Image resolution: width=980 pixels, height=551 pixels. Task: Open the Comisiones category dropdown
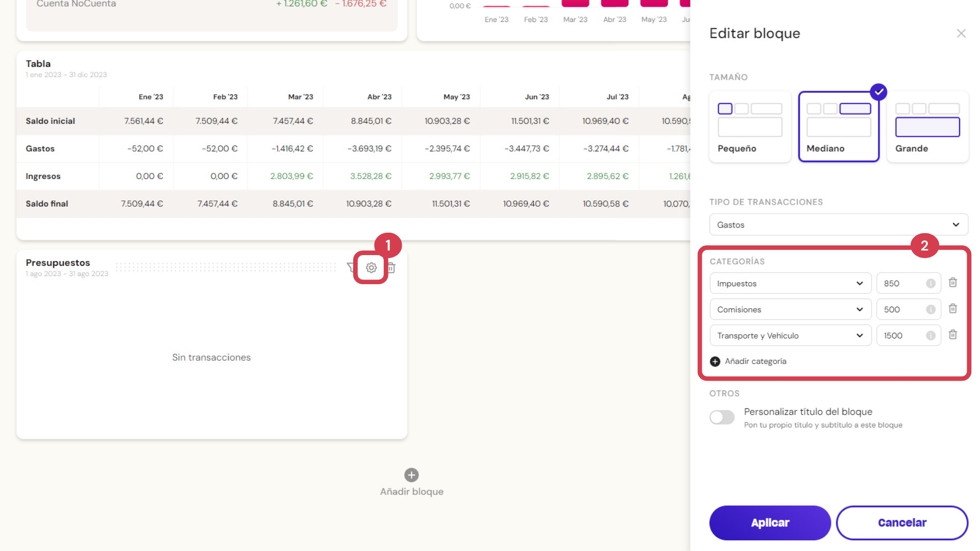click(x=790, y=309)
